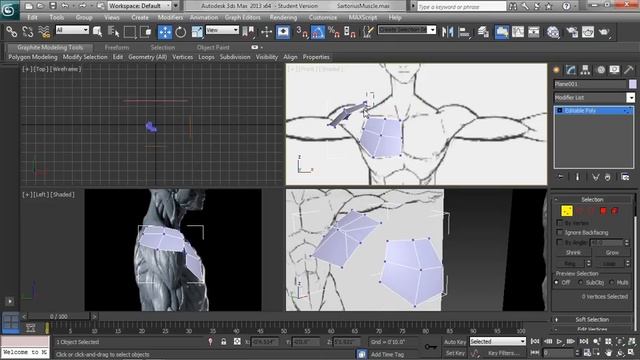This screenshot has height=360, width=640.
Task: Toggle the Angle Snap button
Action: tap(318, 32)
